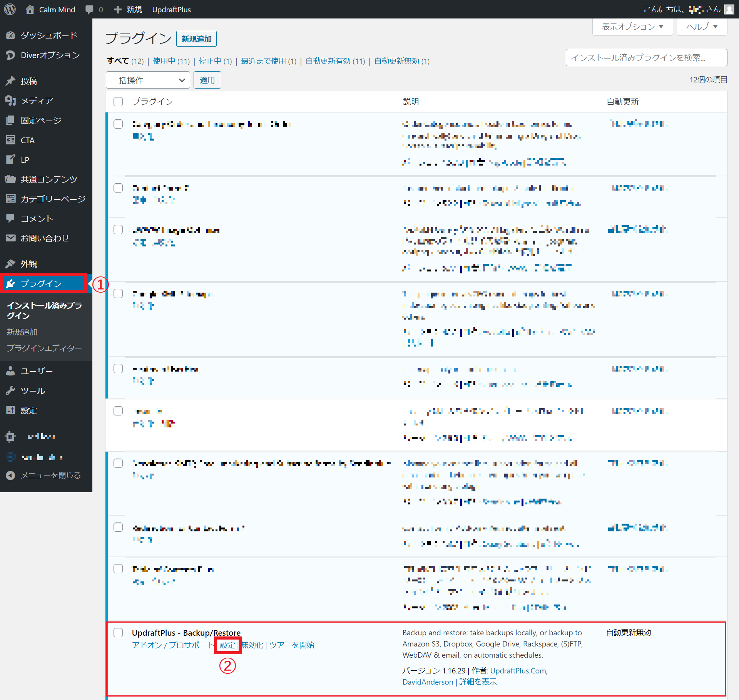Image resolution: width=739 pixels, height=700 pixels.
Task: Click the すべて (12) filter
Action: pyautogui.click(x=125, y=61)
